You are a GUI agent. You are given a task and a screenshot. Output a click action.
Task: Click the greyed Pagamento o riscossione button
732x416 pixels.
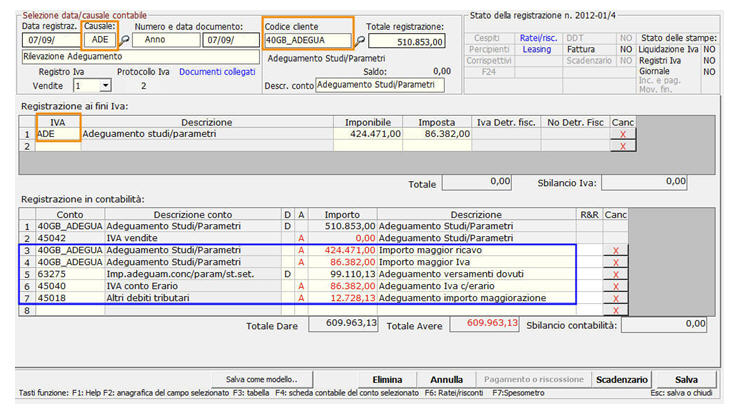point(533,380)
